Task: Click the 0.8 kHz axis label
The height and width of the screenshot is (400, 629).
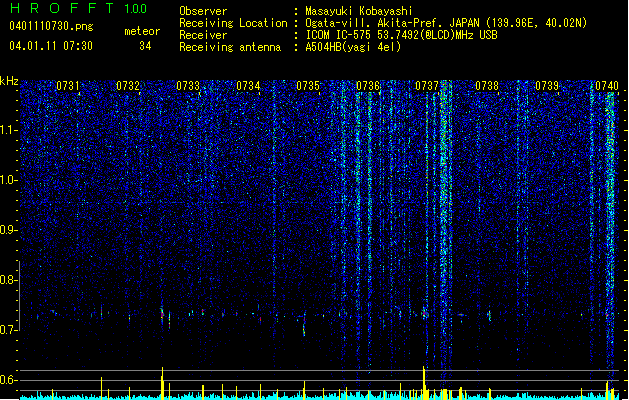Action: click(8, 280)
